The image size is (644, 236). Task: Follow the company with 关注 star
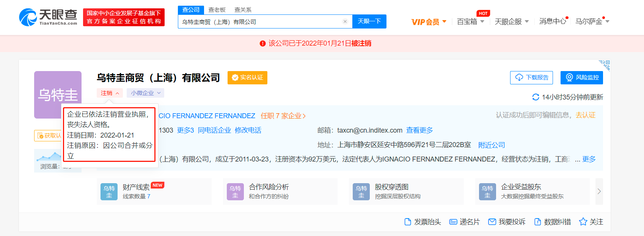(x=591, y=222)
